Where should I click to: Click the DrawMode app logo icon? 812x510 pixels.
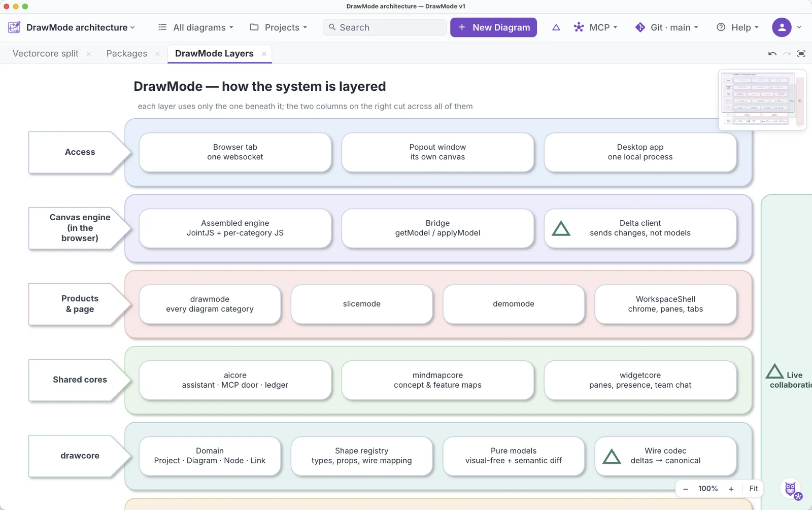click(x=14, y=27)
